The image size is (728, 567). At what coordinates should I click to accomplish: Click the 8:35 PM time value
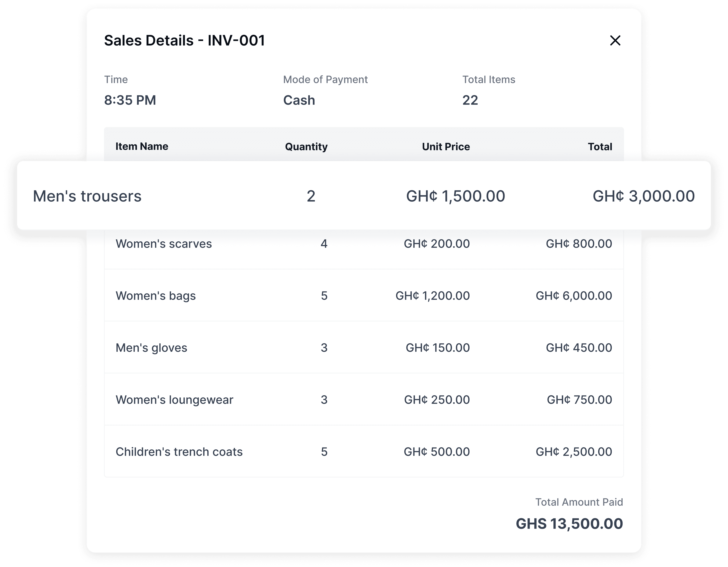click(x=130, y=100)
